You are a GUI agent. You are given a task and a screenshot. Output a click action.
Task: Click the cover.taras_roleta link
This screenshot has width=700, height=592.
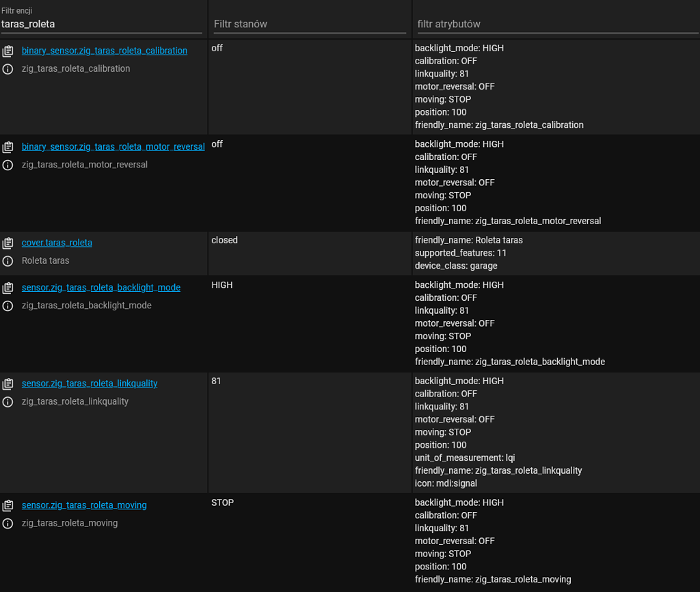tap(57, 243)
